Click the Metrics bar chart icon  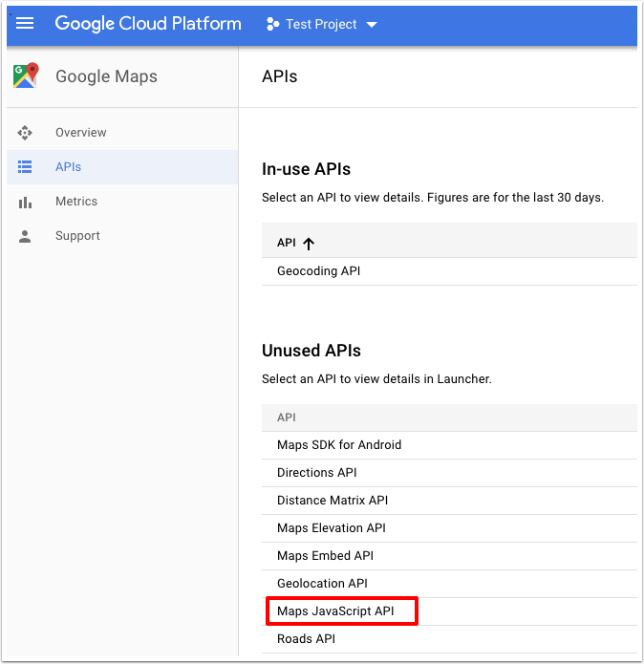click(x=25, y=203)
